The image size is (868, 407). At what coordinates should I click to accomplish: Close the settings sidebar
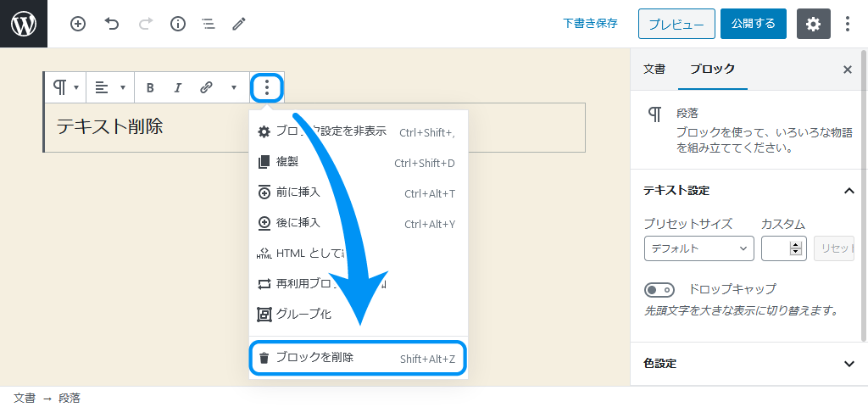[847, 70]
